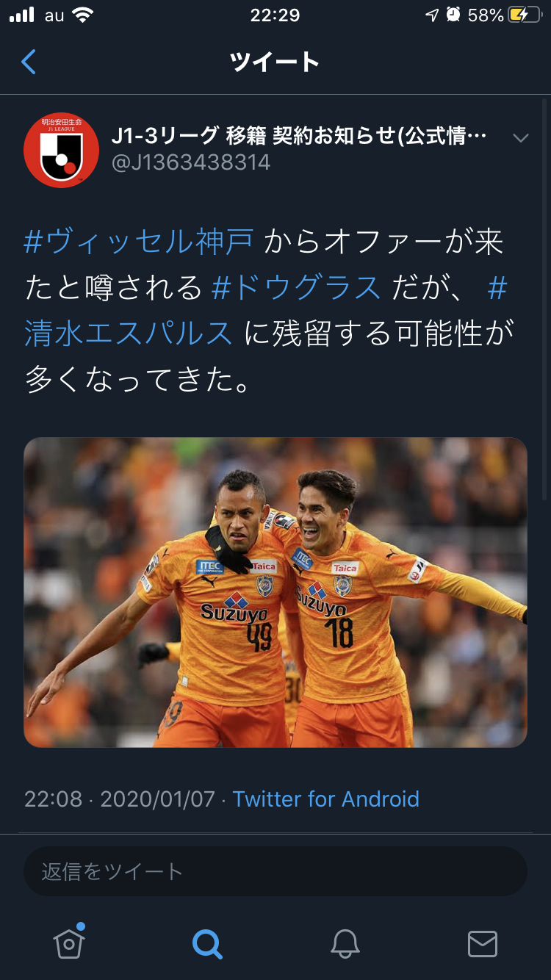Tap the back arrow icon
This screenshot has height=980, width=551.
pos(29,62)
